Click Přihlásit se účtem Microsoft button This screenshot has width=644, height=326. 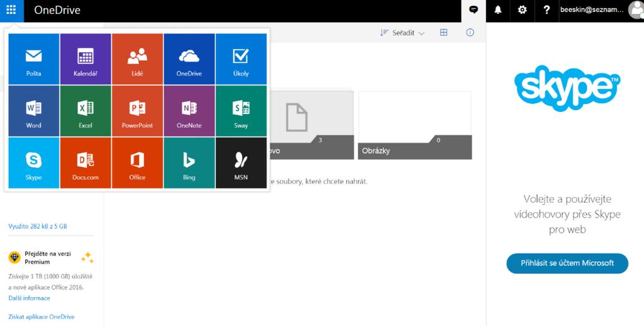tap(567, 263)
